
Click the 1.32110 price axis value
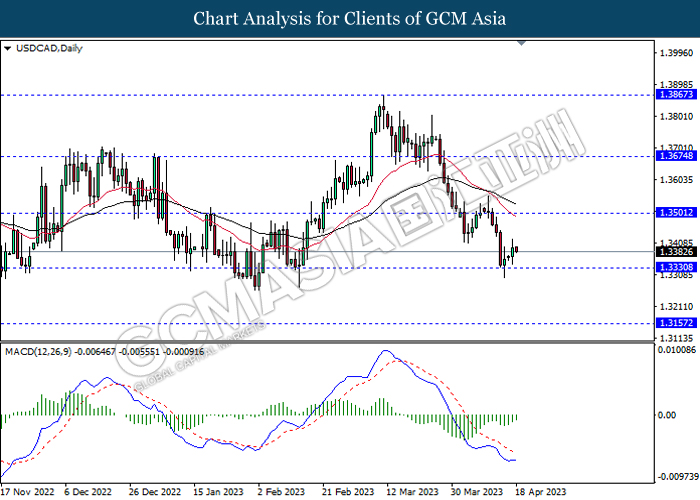point(676,307)
